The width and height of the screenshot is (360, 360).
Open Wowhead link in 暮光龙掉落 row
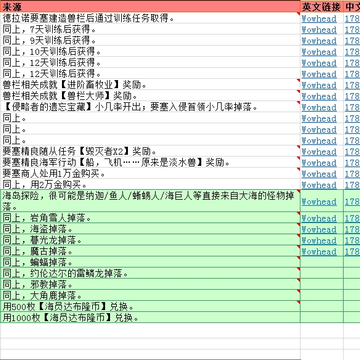(319, 240)
